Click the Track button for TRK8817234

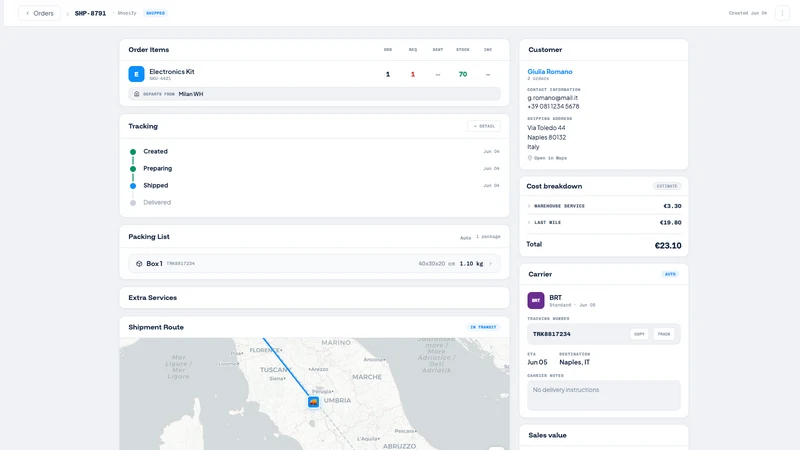tap(664, 334)
